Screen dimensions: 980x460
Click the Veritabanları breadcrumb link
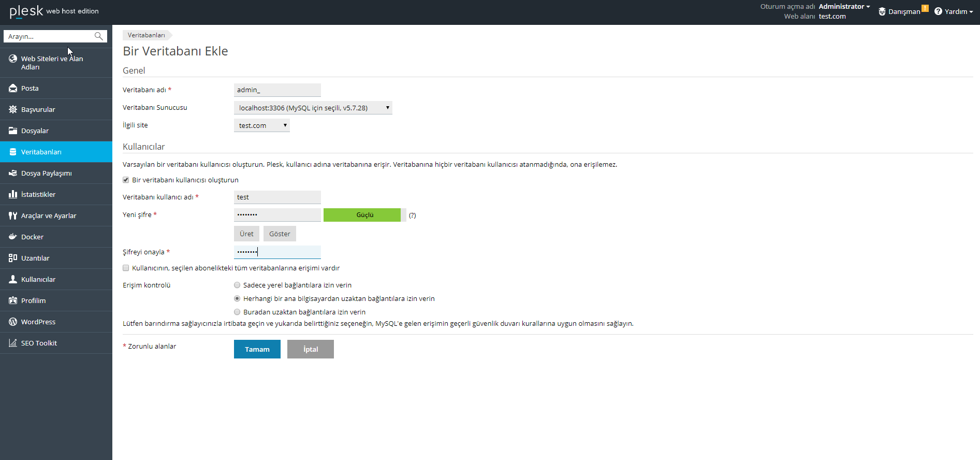coord(147,35)
